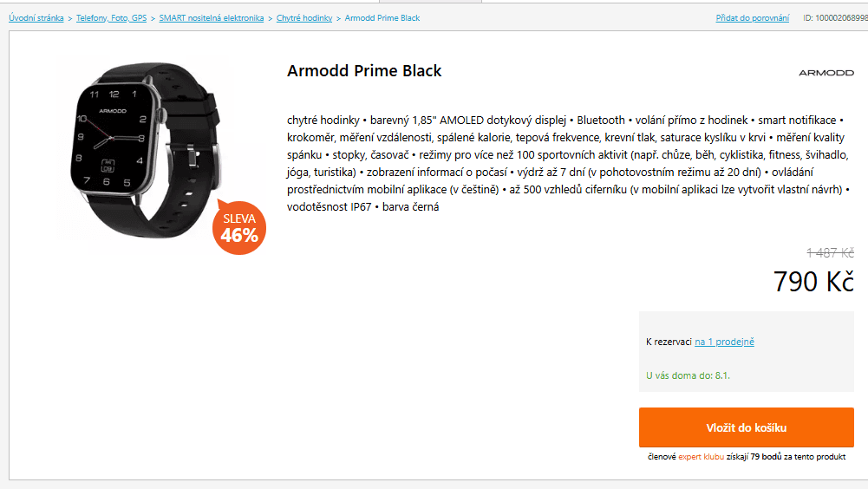Open the expert klubu link
Viewport: 868px width, 489px height.
[701, 456]
